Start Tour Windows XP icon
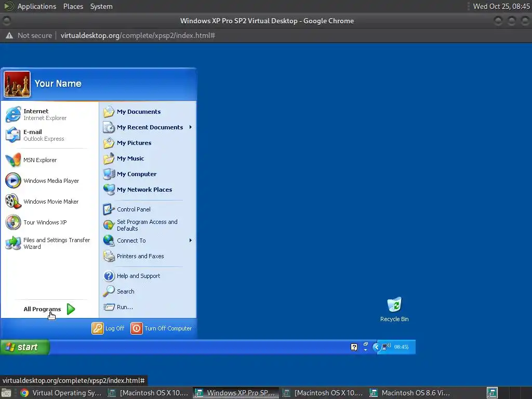The height and width of the screenshot is (399, 532). coord(13,222)
